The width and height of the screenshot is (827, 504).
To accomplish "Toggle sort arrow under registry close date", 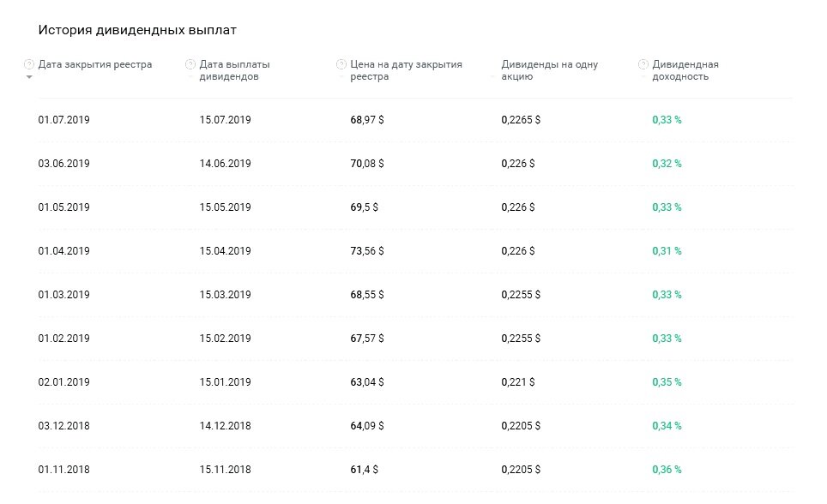I will (x=29, y=77).
